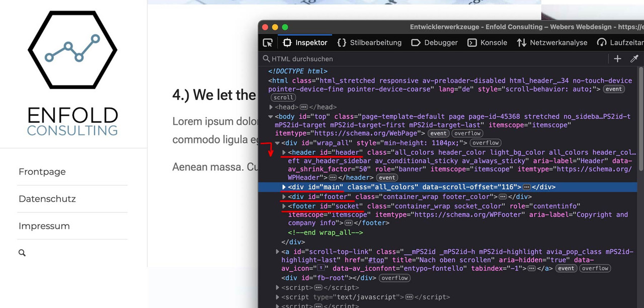Click the magnifier icon in HTML durchsuchen field
This screenshot has height=308, width=644.
tap(266, 59)
